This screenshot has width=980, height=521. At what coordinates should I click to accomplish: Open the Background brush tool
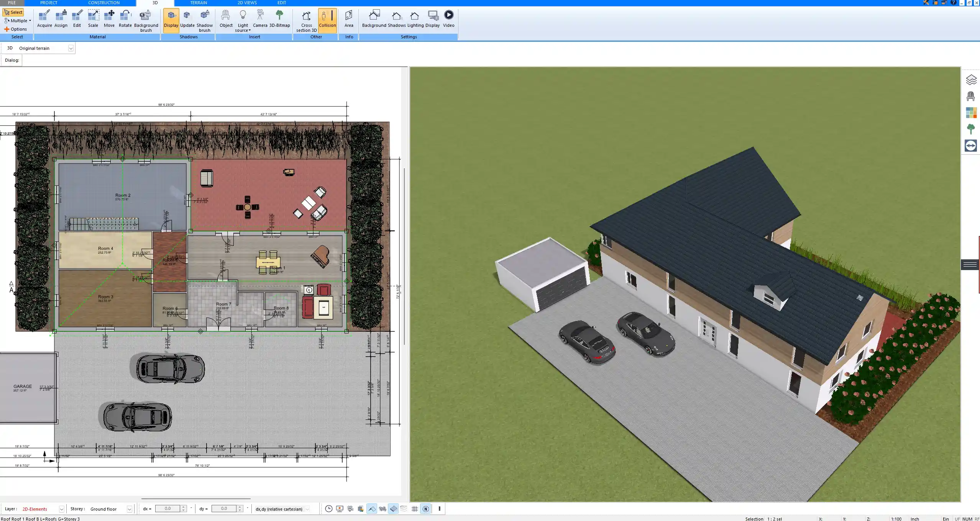(x=146, y=19)
